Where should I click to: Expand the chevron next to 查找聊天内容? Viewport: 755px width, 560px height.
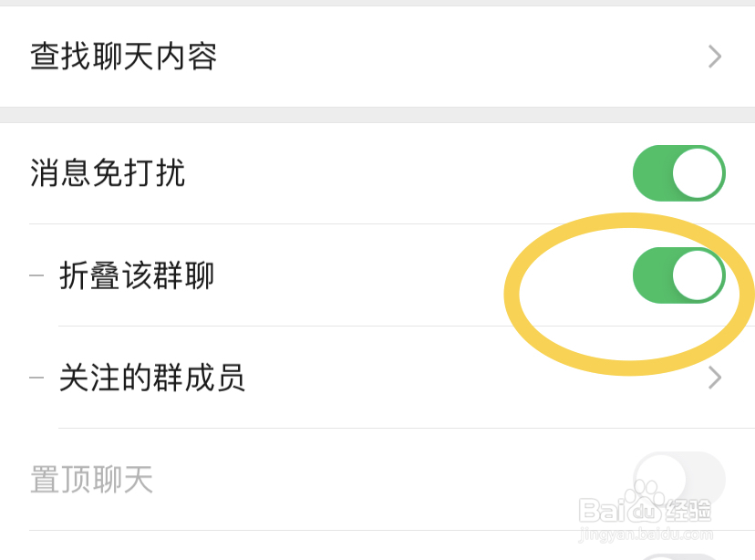(715, 57)
